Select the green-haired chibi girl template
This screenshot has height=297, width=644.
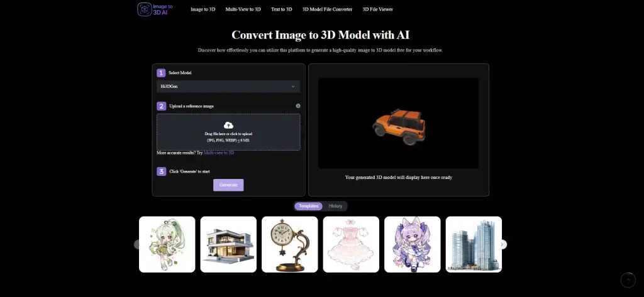click(167, 244)
